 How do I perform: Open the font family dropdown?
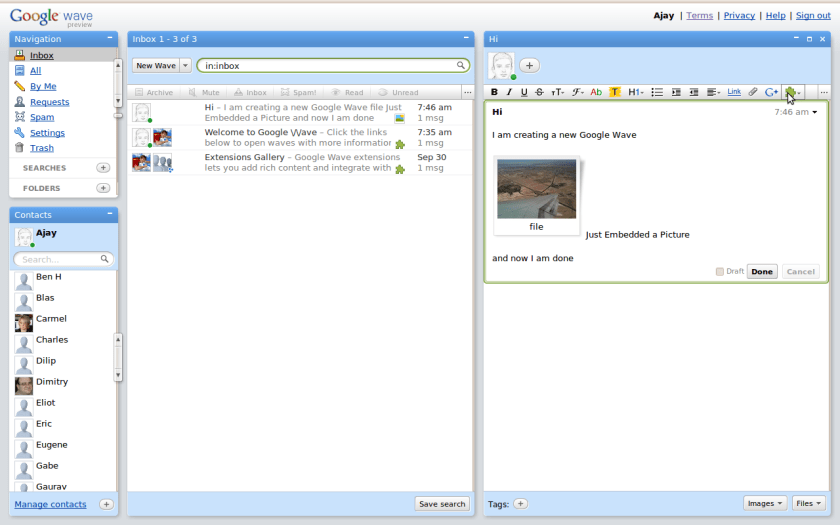click(x=577, y=92)
